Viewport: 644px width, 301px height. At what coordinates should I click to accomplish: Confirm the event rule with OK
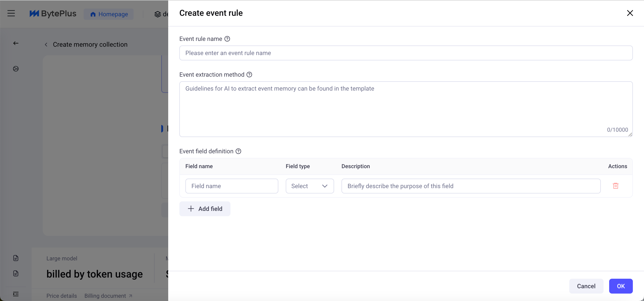click(621, 286)
